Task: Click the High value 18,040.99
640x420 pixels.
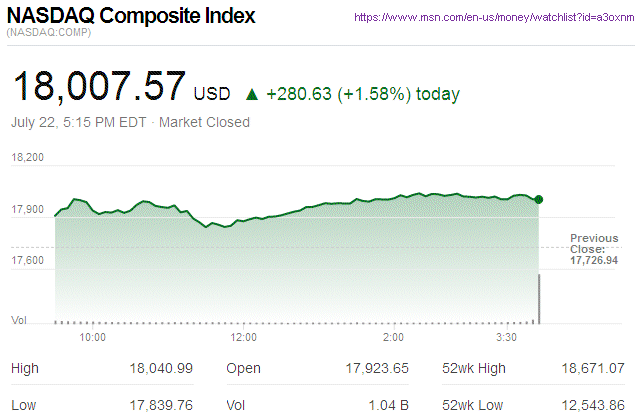Action: click(161, 368)
